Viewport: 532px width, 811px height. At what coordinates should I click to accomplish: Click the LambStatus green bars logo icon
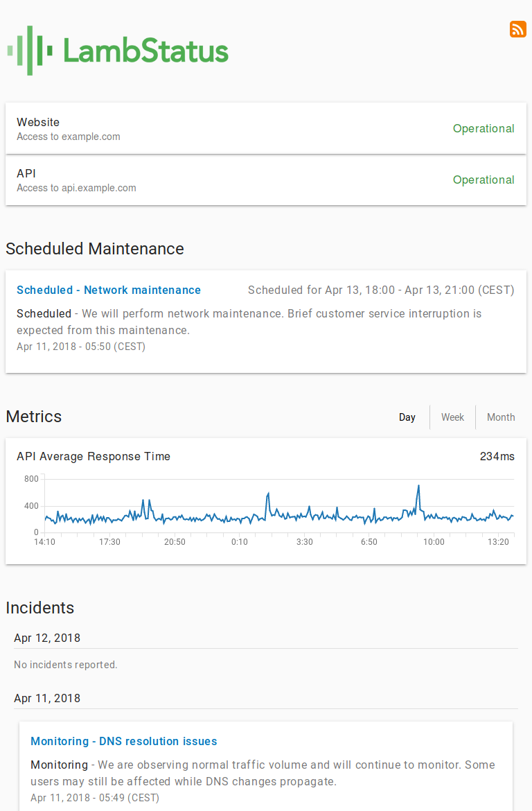[30, 51]
